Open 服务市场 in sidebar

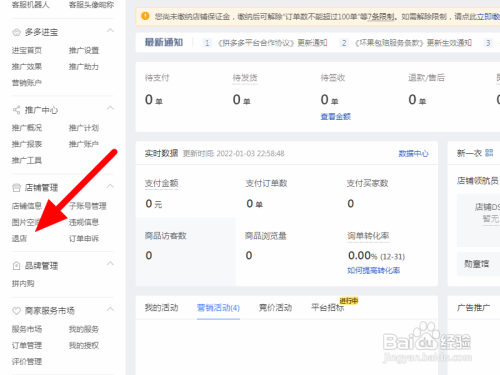tap(27, 329)
